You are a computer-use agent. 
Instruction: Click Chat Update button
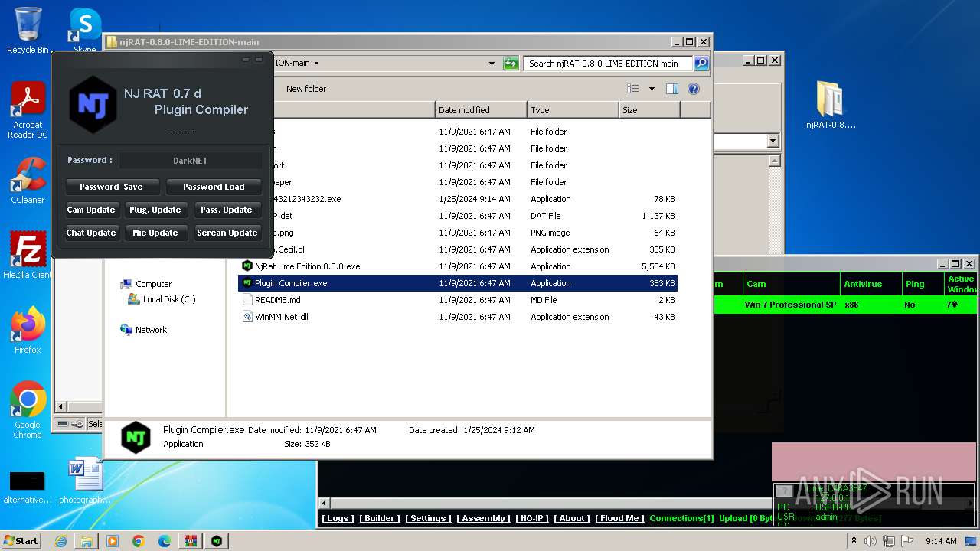pyautogui.click(x=91, y=233)
